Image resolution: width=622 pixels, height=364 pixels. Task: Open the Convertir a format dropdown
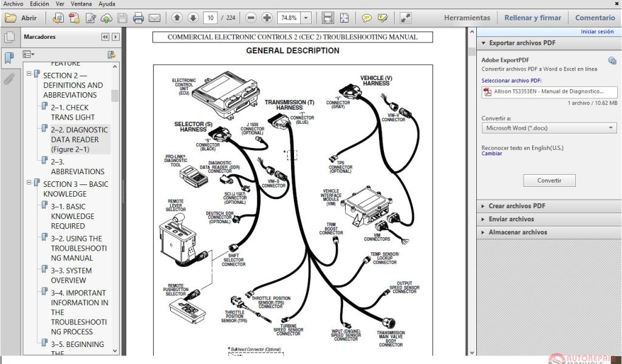[549, 128]
